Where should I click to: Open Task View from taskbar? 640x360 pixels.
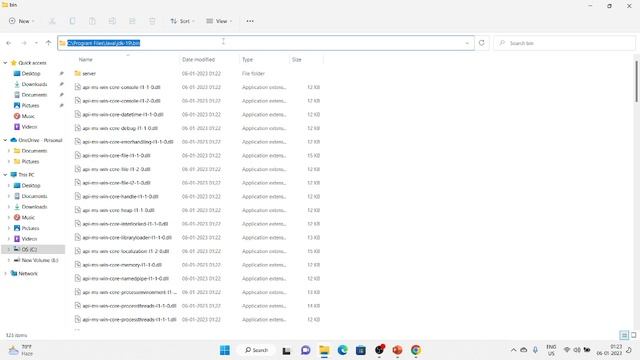point(287,350)
